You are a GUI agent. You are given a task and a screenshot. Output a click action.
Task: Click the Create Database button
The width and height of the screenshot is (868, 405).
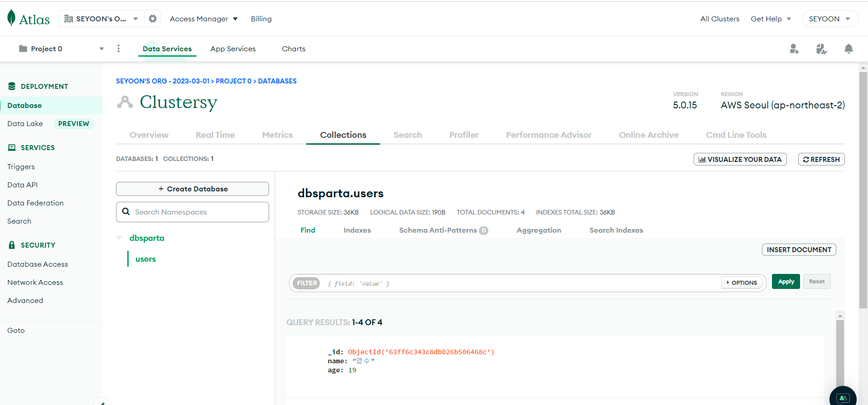193,189
